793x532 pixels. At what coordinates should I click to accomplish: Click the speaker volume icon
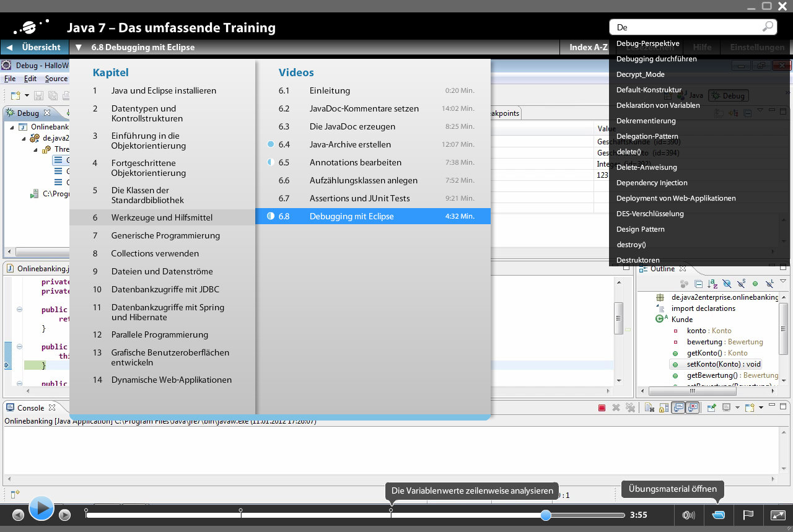coord(689,515)
